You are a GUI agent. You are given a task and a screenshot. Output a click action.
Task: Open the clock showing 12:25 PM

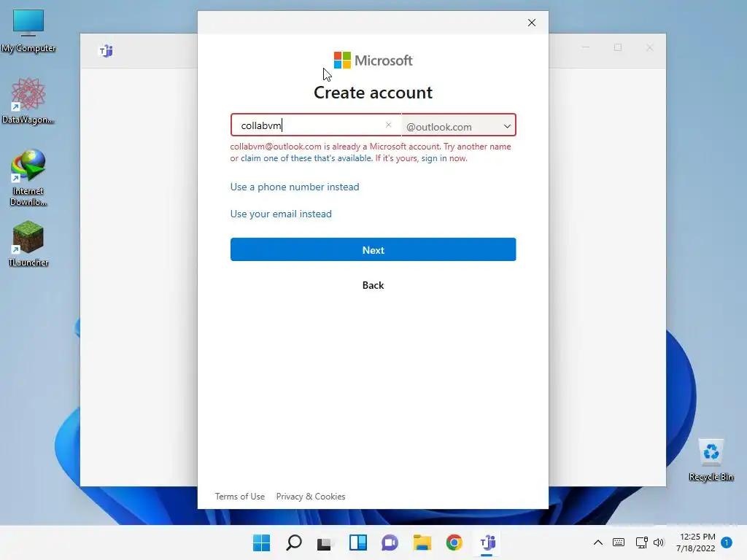[695, 542]
